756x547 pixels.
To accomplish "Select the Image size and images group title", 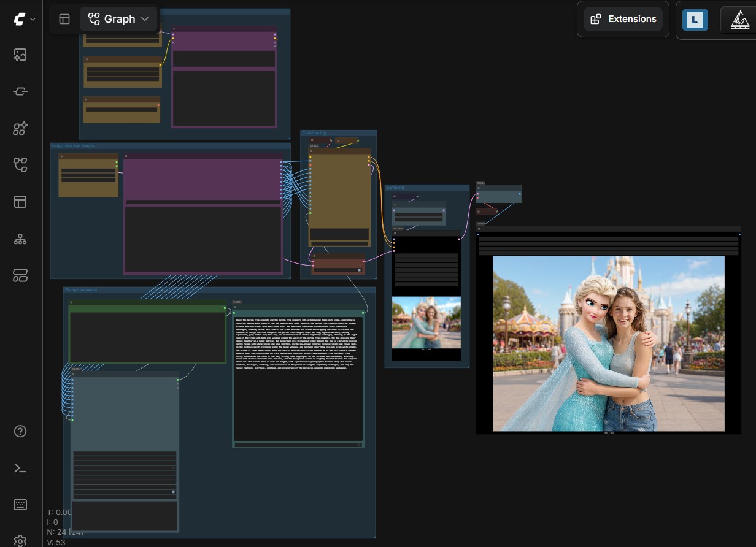I will 74,146.
